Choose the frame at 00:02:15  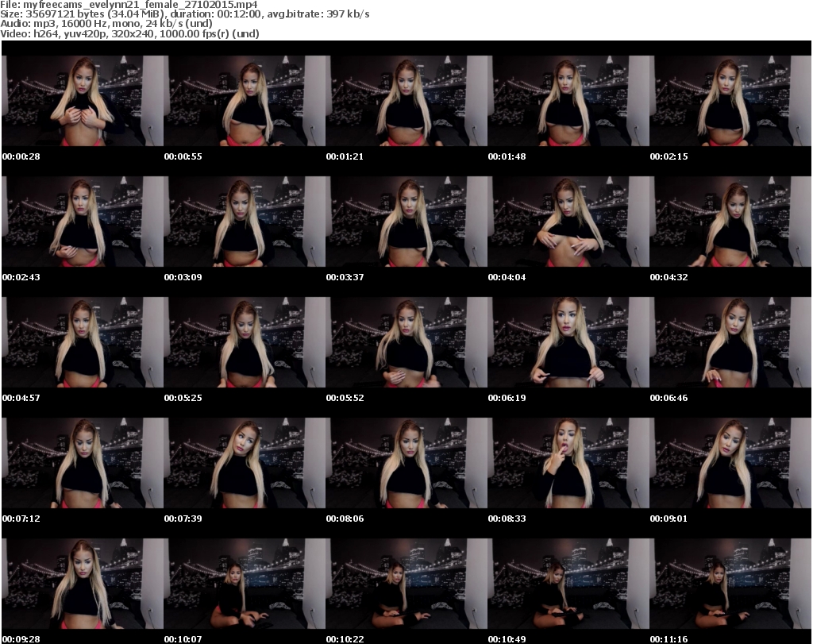730,101
